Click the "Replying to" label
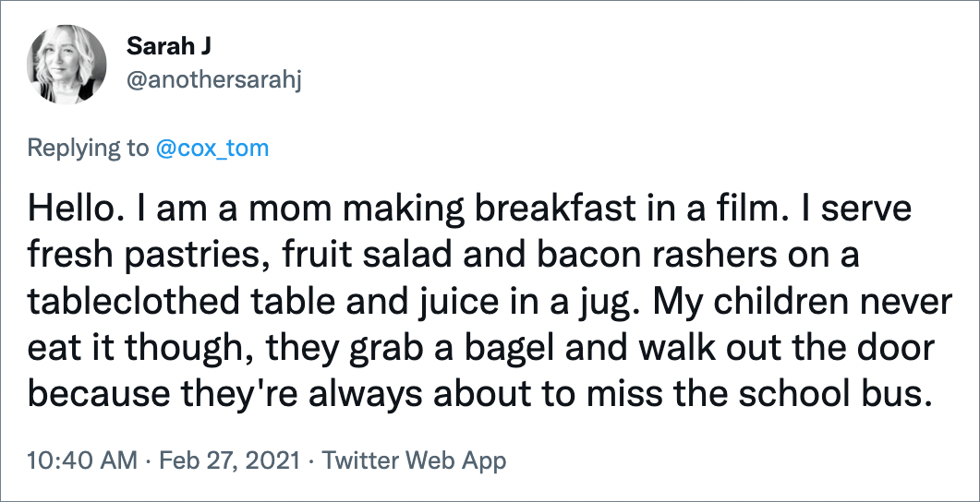The width and height of the screenshot is (980, 502). 88,149
